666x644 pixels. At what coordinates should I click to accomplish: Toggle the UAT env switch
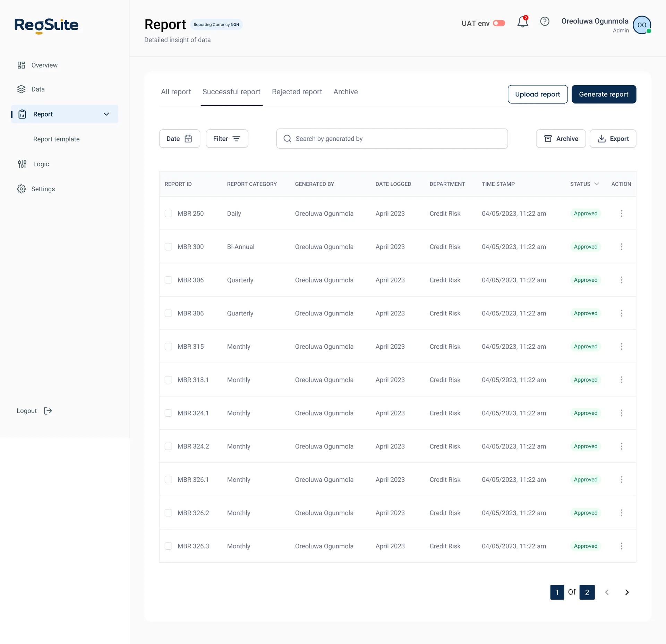(x=499, y=23)
